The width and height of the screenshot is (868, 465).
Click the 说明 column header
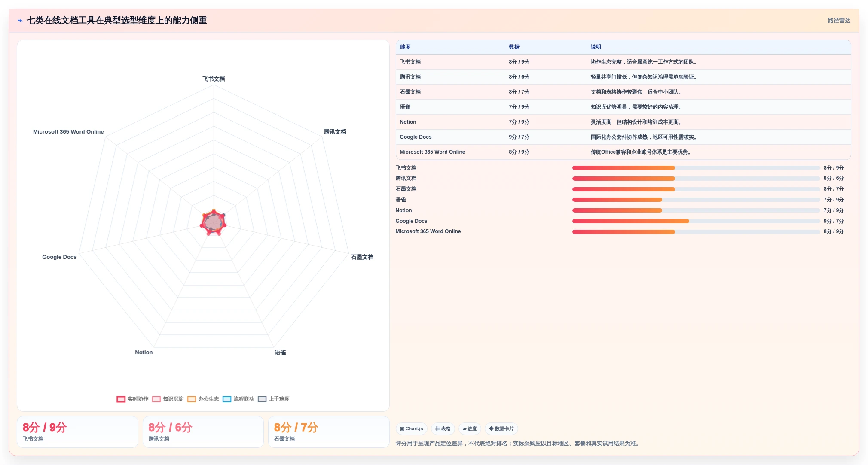coord(596,47)
